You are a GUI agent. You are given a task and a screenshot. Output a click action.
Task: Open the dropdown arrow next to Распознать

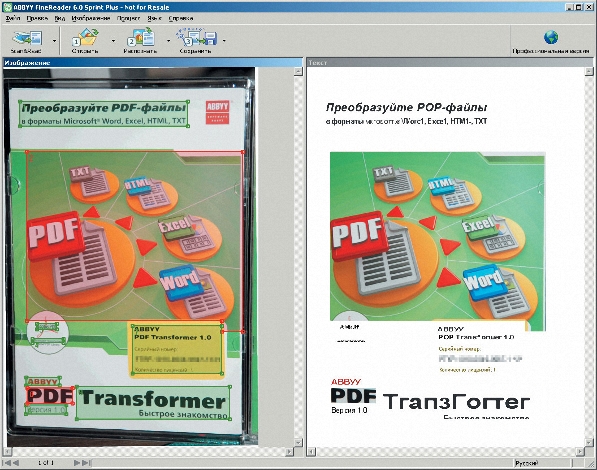168,41
